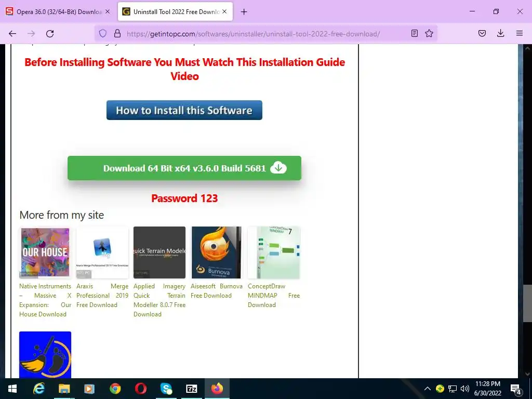The image size is (532, 399).
Task: Toggle reader view icon in address bar
Action: tap(414, 33)
